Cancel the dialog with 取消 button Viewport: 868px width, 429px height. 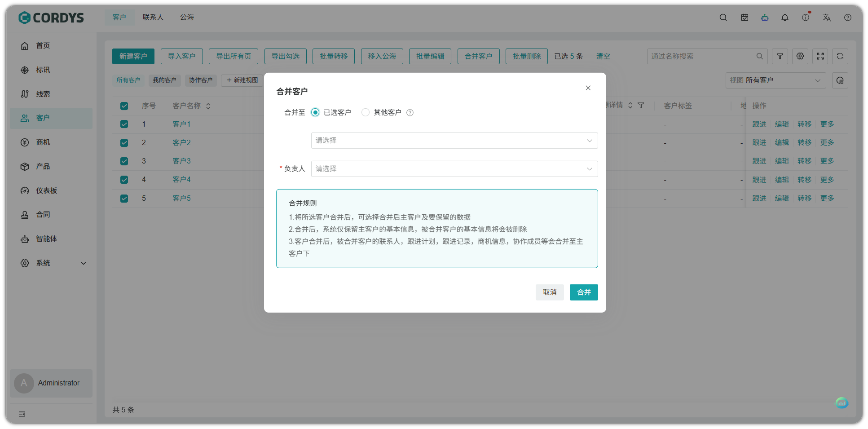tap(550, 292)
